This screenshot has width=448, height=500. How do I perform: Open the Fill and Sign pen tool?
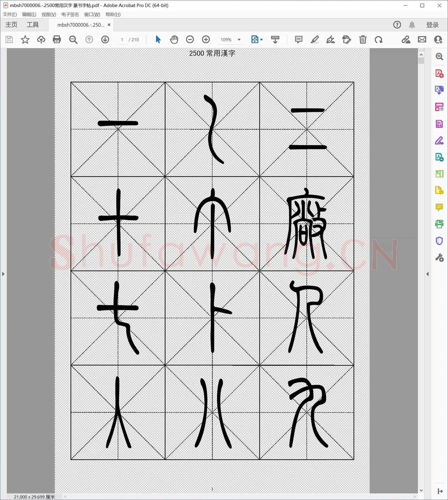point(330,39)
